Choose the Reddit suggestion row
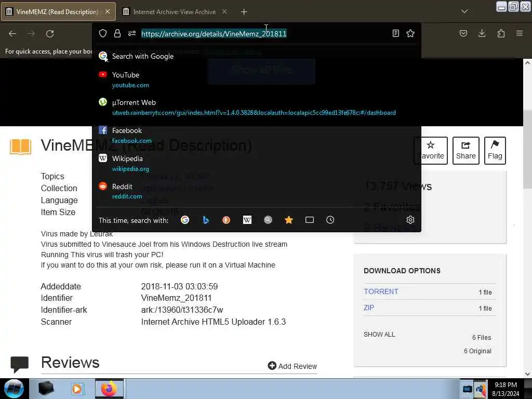Viewport: 532px width, 399px height. (x=257, y=191)
